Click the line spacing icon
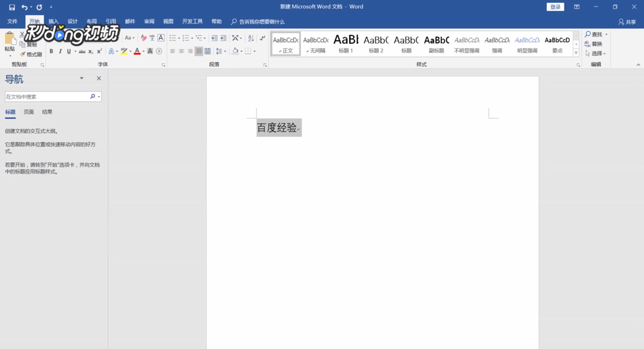The width and height of the screenshot is (644, 349). pyautogui.click(x=219, y=51)
